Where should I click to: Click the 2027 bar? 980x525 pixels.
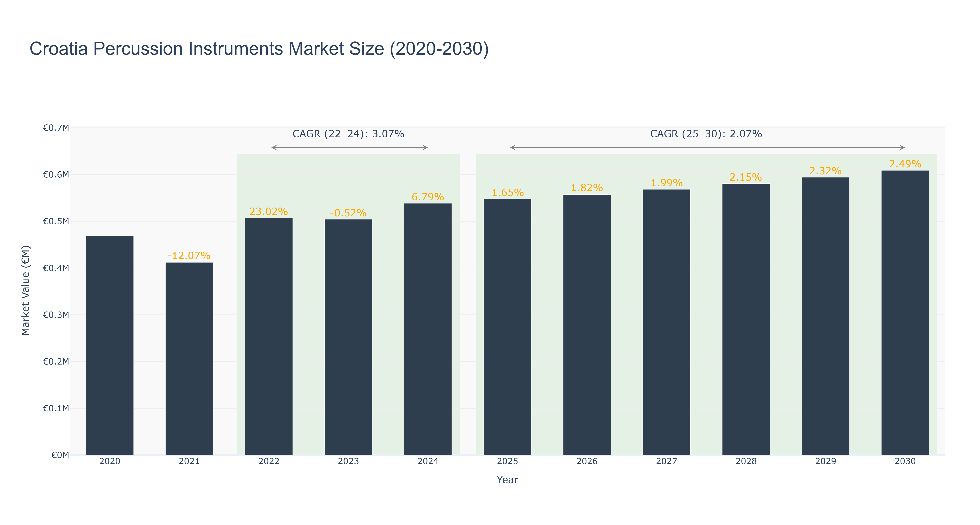[x=666, y=322]
